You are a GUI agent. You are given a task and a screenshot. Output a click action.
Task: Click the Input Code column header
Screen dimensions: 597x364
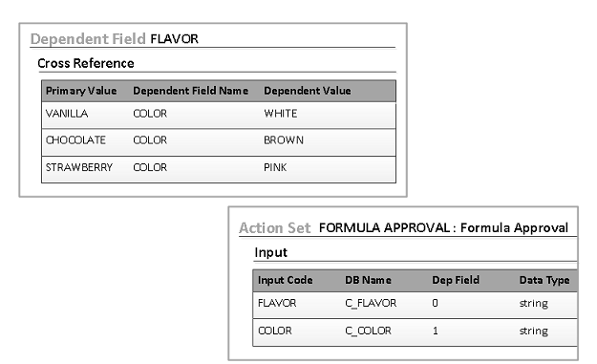pyautogui.click(x=286, y=280)
